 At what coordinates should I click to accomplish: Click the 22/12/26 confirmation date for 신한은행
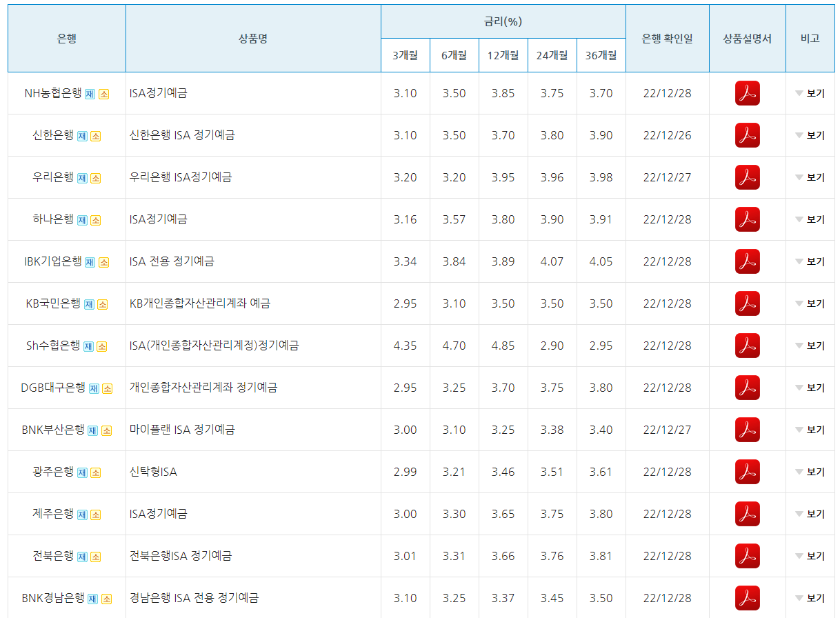coord(668,135)
